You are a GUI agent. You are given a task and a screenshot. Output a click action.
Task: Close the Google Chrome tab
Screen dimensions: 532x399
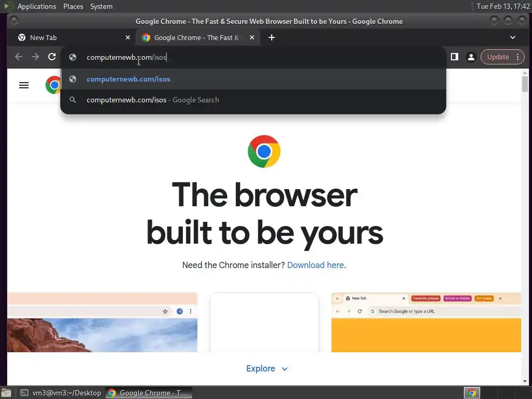click(x=252, y=37)
